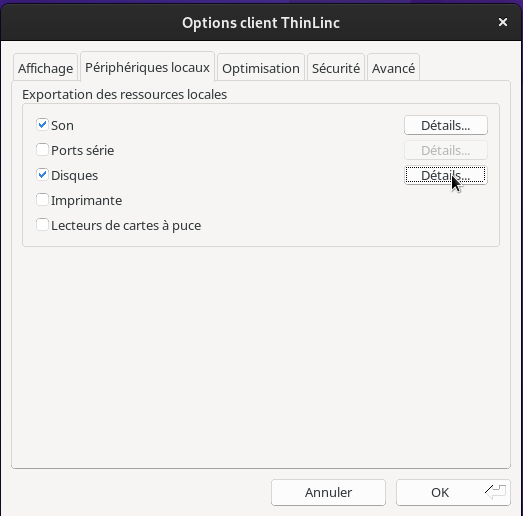
Task: Disable the Son export checkbox
Action: [42, 125]
